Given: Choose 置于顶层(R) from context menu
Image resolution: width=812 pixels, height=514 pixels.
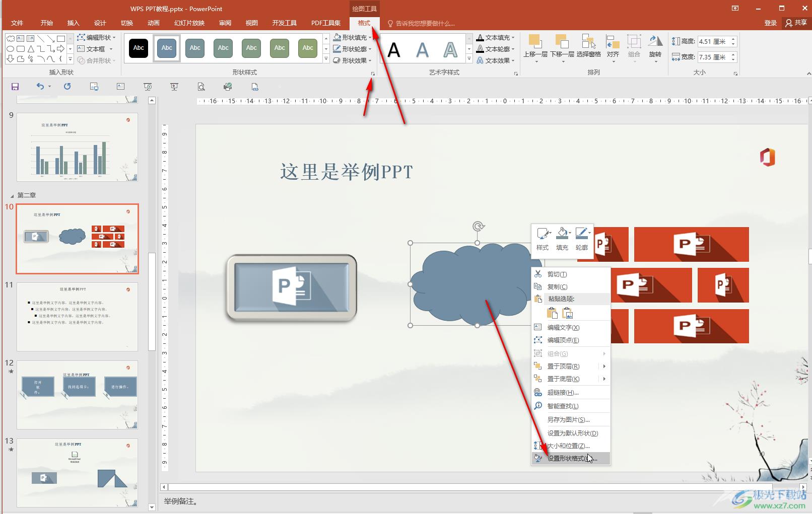Looking at the screenshot, I should click(x=571, y=366).
